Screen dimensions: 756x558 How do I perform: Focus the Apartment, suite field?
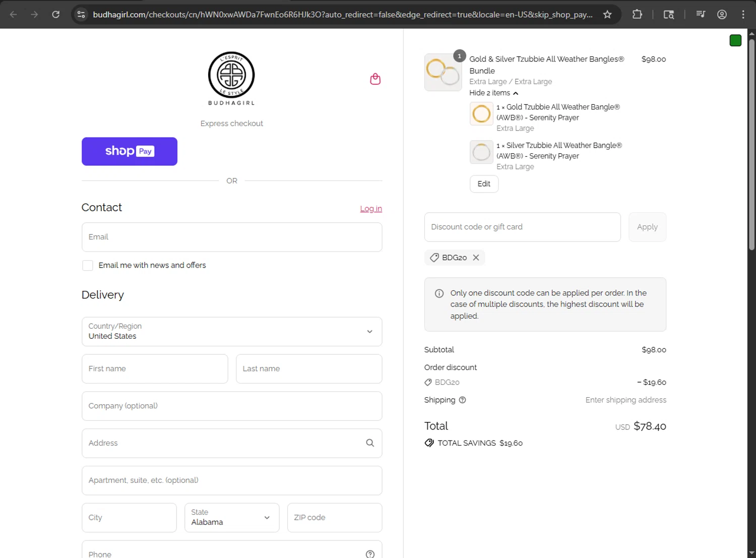(x=232, y=480)
